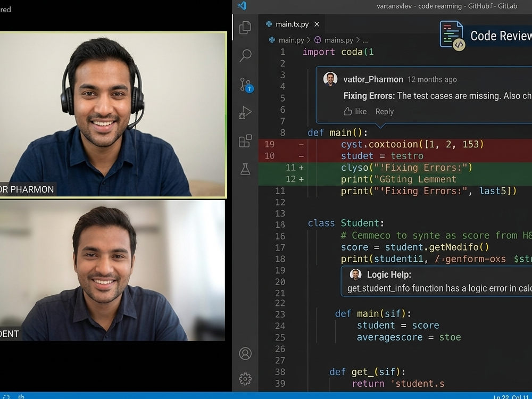This screenshot has width=532, height=399.
Task: Open Source Control with pending badge
Action: coord(246,85)
